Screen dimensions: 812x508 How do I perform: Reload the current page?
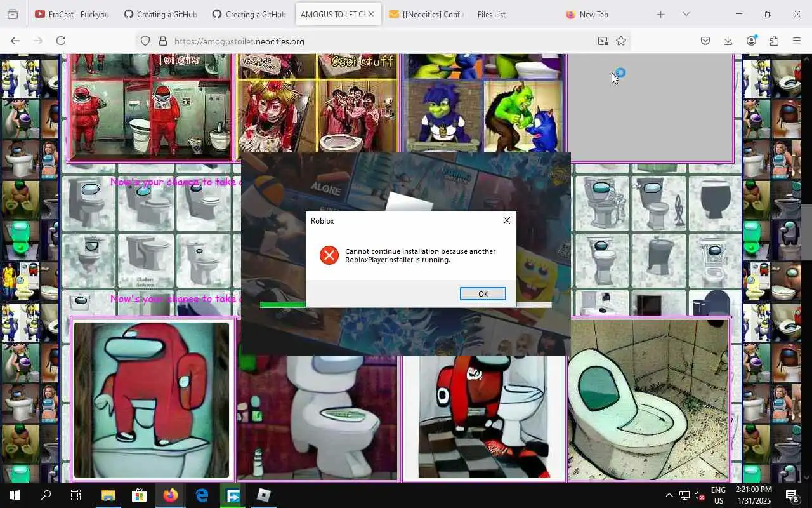point(61,41)
